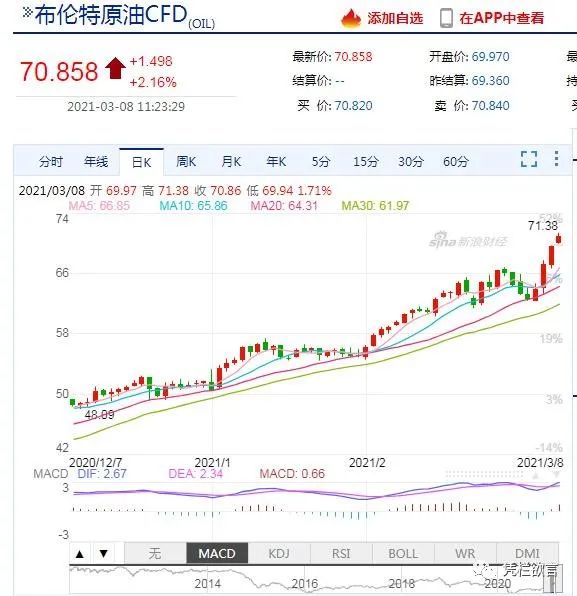Screen dimensions: 577x596
Task: Click the MA10: 65.86 legend label
Action: (x=193, y=206)
